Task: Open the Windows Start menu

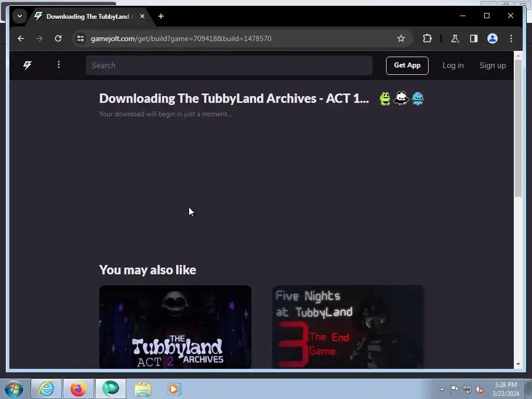Action: tap(14, 389)
